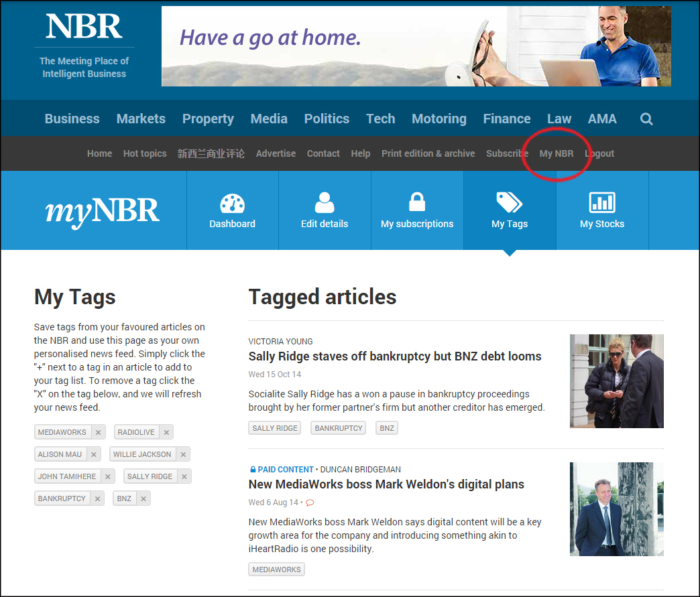The image size is (700, 597).
Task: Click the My Tags tag icon
Action: coord(510,202)
